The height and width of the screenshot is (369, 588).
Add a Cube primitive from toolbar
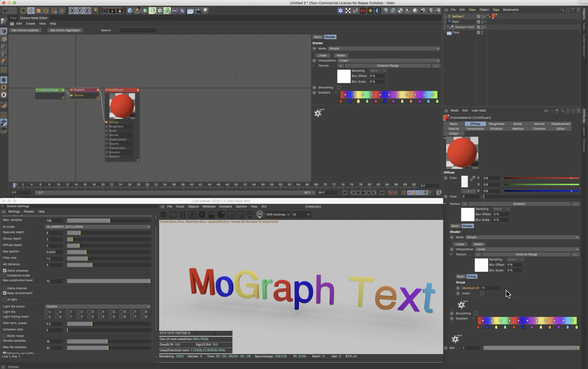130,11
